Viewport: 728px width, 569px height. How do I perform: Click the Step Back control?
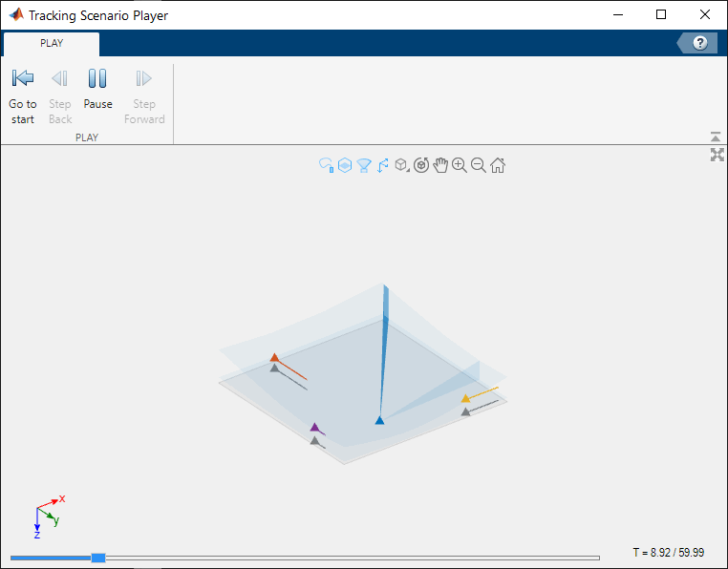(60, 96)
